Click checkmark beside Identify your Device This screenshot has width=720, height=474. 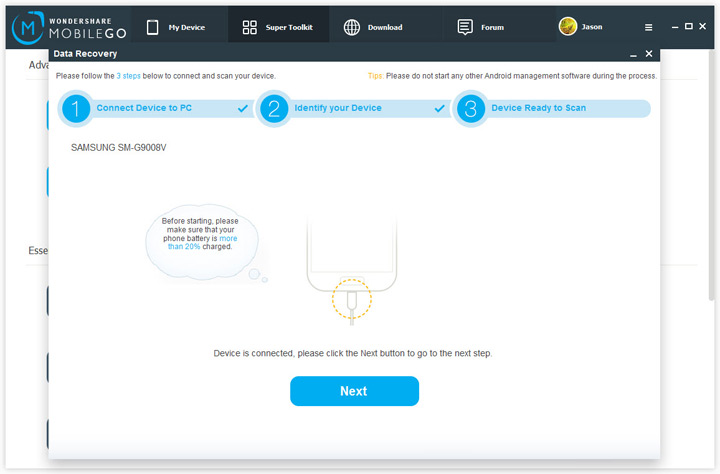click(x=439, y=108)
